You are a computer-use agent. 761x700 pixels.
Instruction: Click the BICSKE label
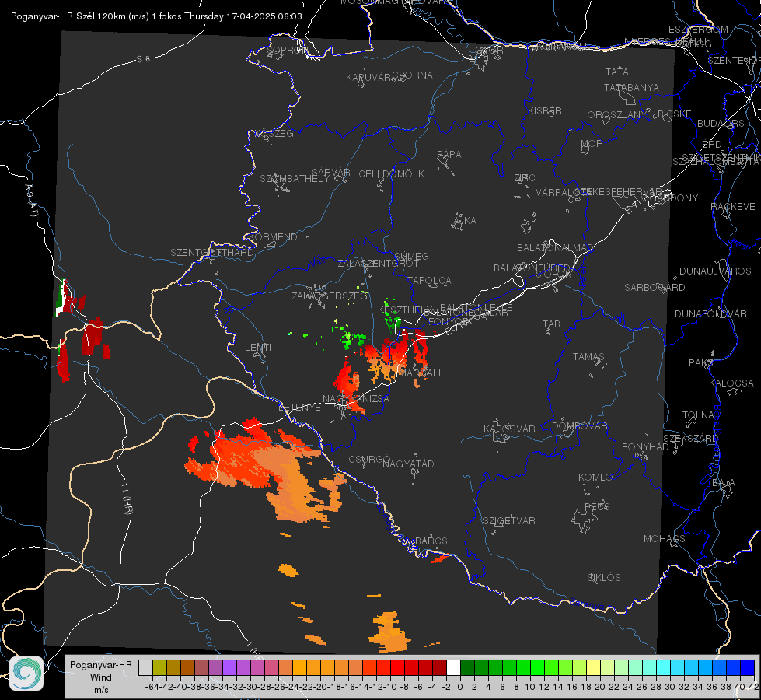coord(675,114)
